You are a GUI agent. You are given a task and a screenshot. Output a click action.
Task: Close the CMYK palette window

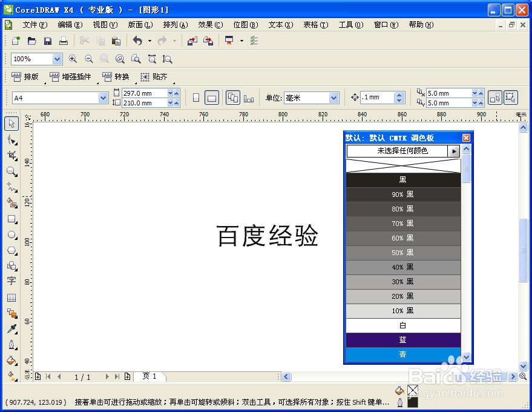click(x=466, y=138)
